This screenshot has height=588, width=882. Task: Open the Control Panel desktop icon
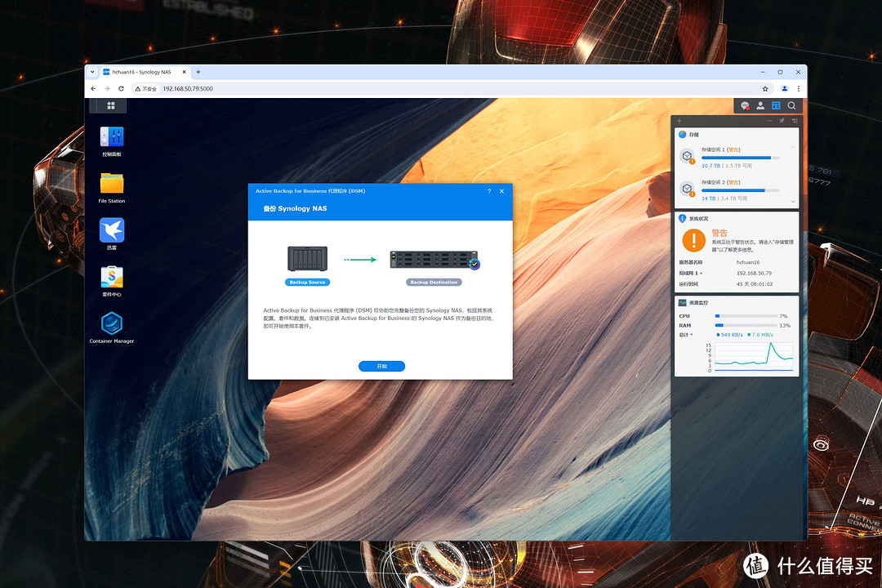click(112, 138)
